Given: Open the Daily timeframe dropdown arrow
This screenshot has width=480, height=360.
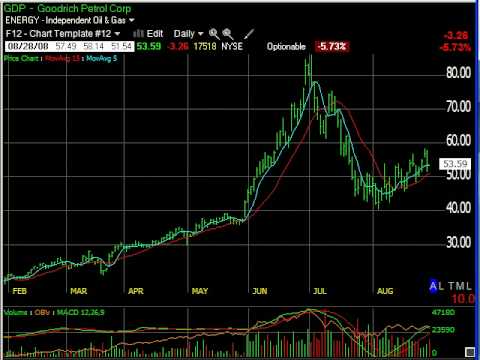Looking at the screenshot, I should 200,34.
